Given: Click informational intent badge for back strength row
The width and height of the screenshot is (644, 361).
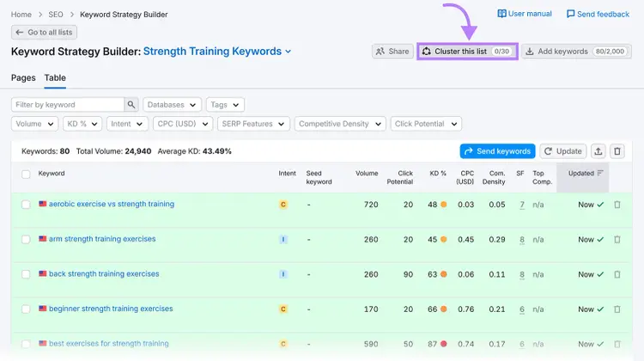Looking at the screenshot, I should (x=283, y=274).
